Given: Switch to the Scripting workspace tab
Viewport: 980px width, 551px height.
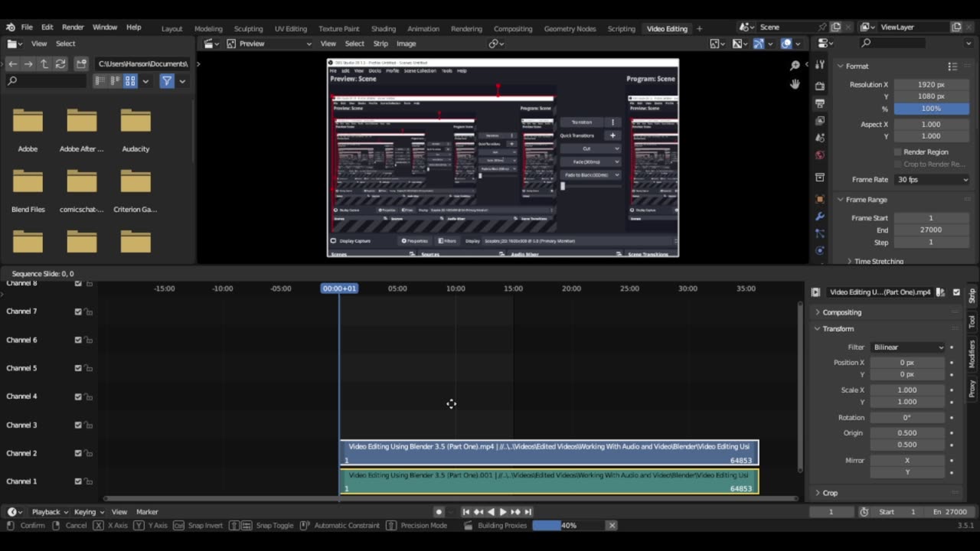Looking at the screenshot, I should pyautogui.click(x=621, y=28).
